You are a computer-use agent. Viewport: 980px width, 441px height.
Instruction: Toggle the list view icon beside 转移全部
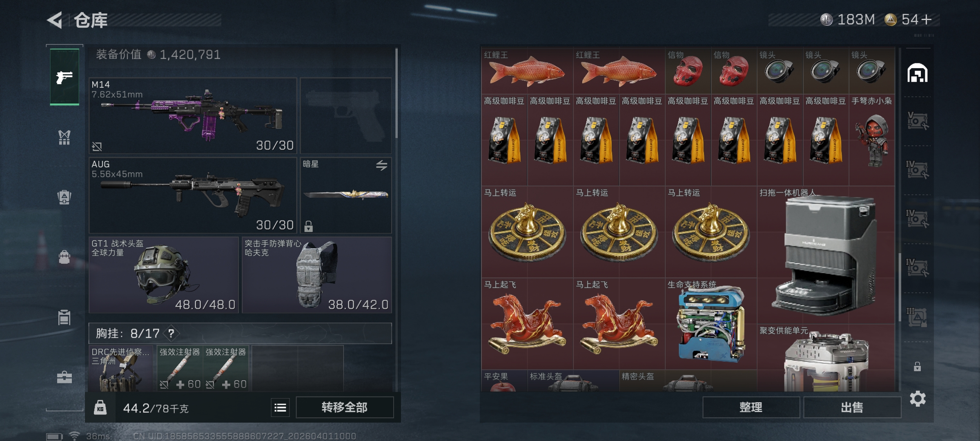281,408
